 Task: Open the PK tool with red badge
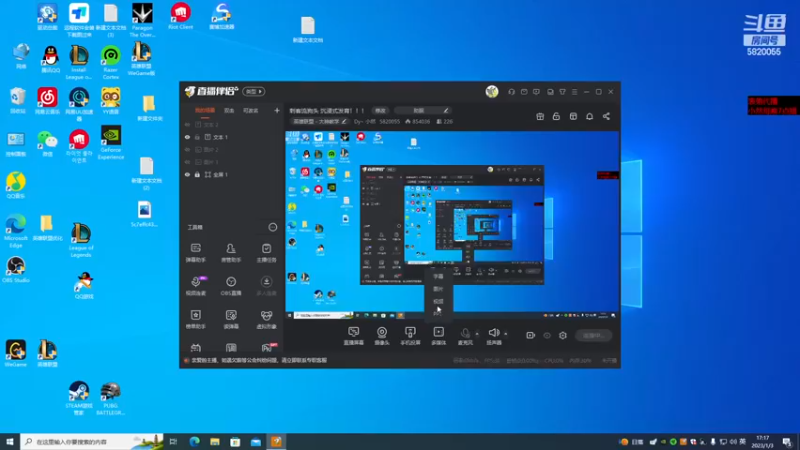click(268, 347)
